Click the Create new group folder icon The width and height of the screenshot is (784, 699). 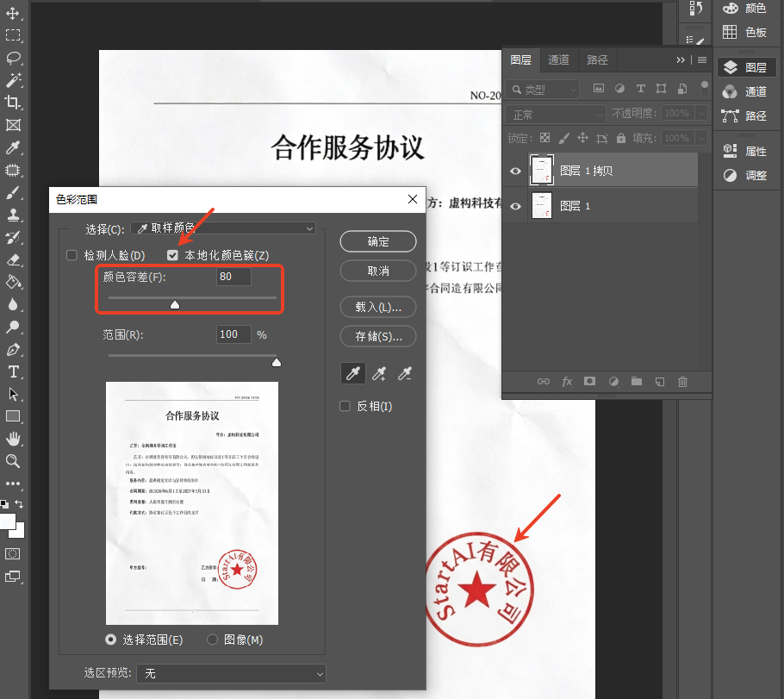click(x=637, y=381)
